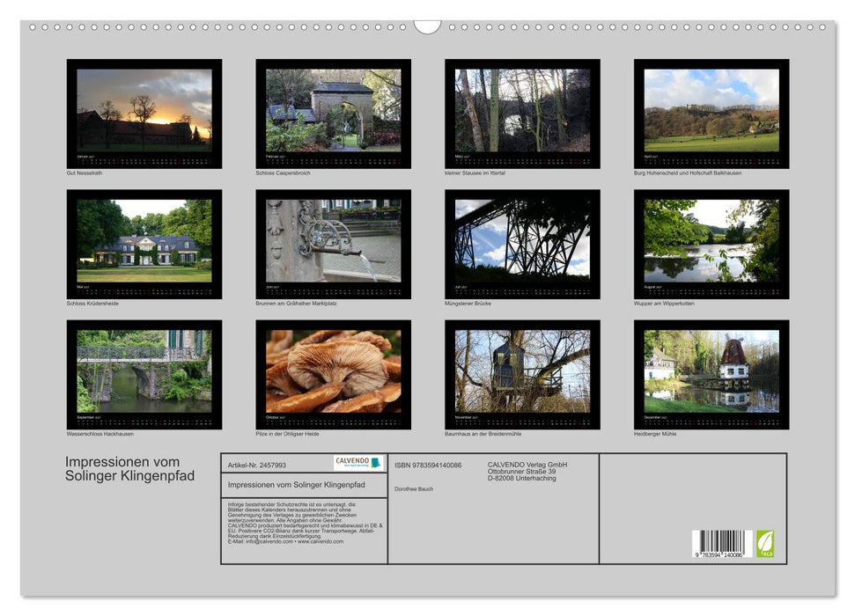This screenshot has height=616, width=855.
Task: Click the caption 'Pilze in der Ohligser Heide'
Action: (287, 434)
